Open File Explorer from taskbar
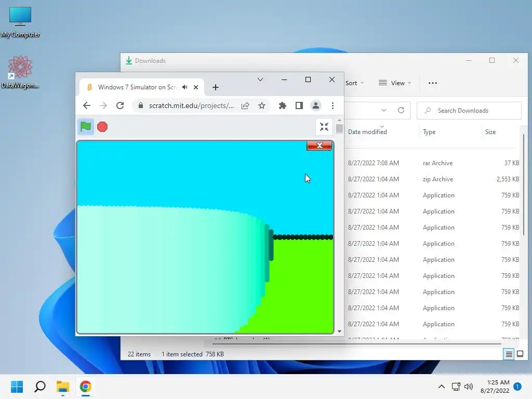532x399 pixels. click(x=63, y=387)
